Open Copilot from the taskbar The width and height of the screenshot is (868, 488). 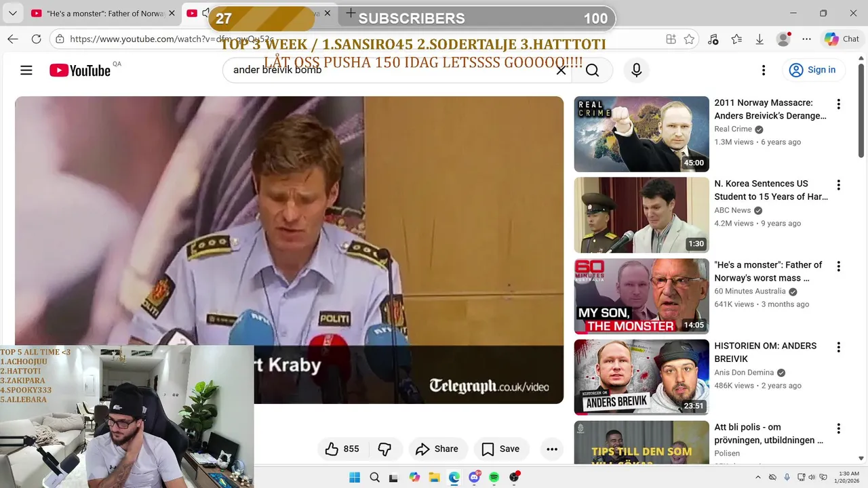[414, 477]
